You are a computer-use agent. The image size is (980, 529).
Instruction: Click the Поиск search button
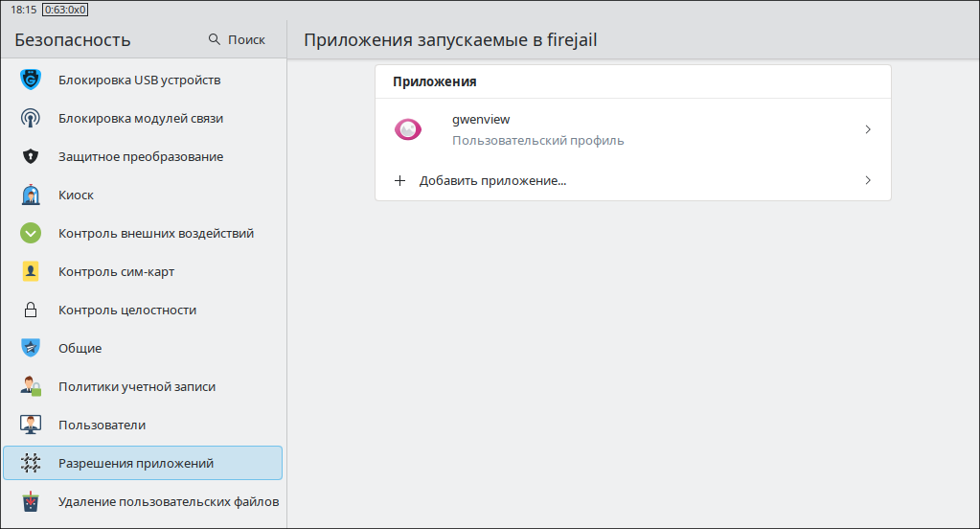coord(237,40)
